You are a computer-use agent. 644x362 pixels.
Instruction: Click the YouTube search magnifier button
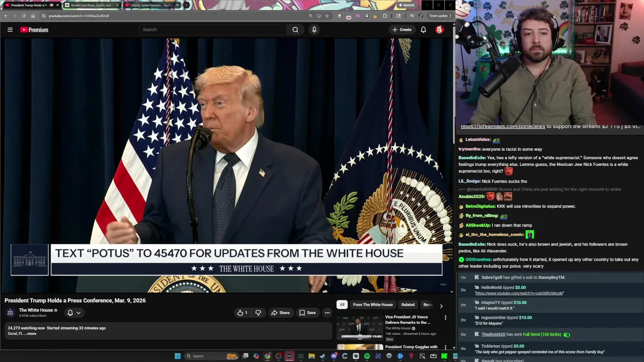295,30
